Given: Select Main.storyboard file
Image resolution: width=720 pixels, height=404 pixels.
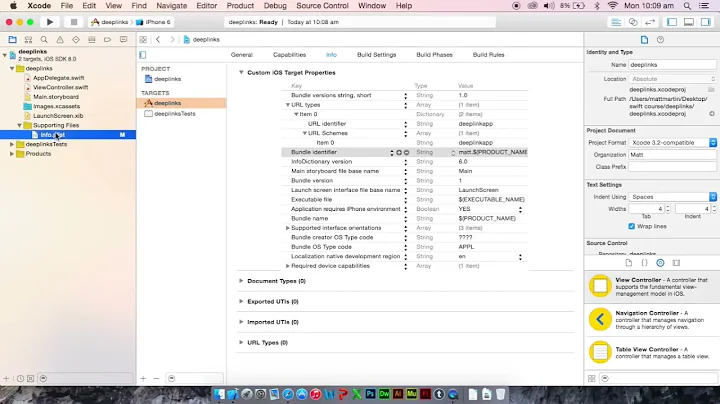Looking at the screenshot, I should point(56,97).
